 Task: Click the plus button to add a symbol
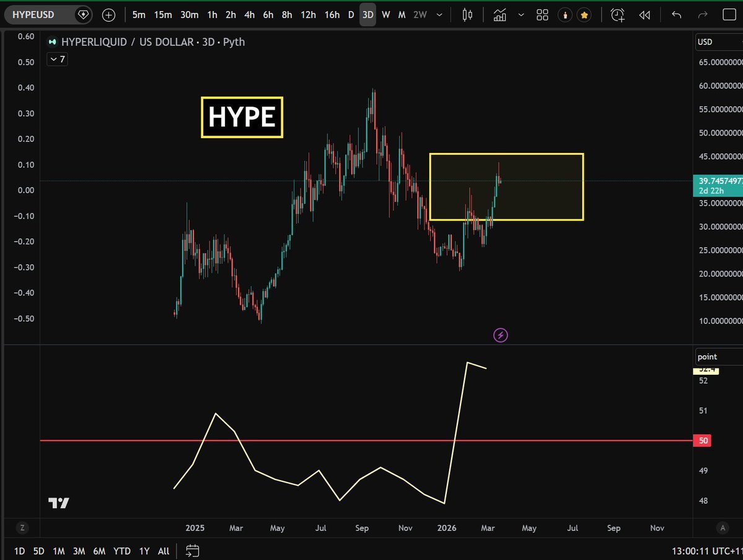[108, 14]
